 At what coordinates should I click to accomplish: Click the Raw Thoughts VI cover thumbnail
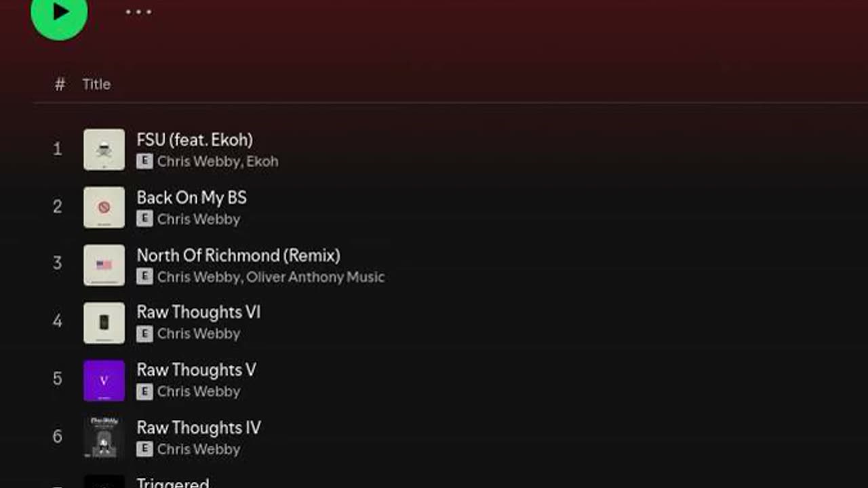coord(104,323)
